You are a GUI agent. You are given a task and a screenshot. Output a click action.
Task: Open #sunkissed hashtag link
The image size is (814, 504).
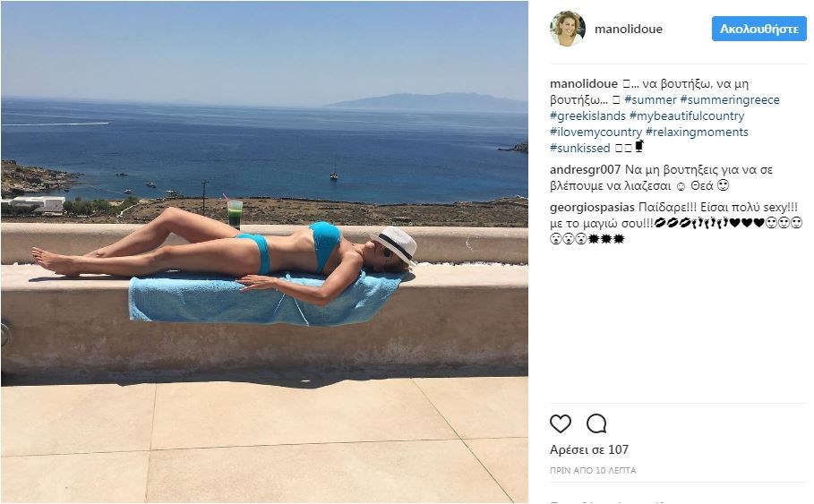click(x=580, y=148)
